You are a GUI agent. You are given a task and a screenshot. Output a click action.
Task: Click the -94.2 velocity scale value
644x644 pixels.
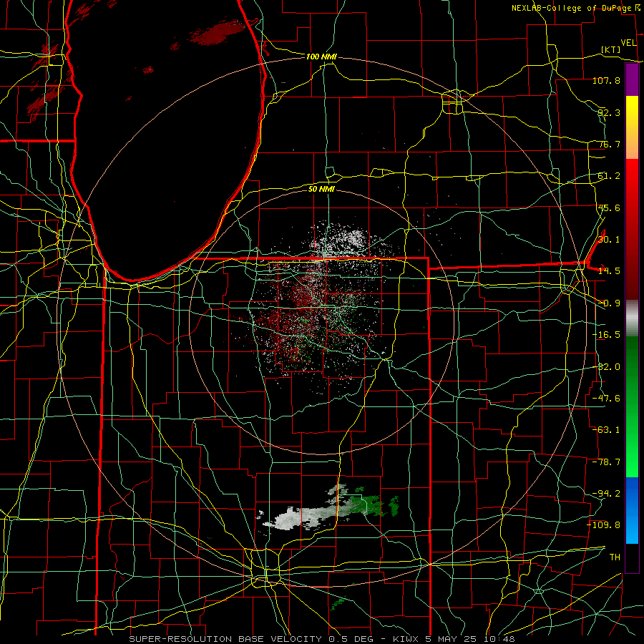tap(606, 494)
